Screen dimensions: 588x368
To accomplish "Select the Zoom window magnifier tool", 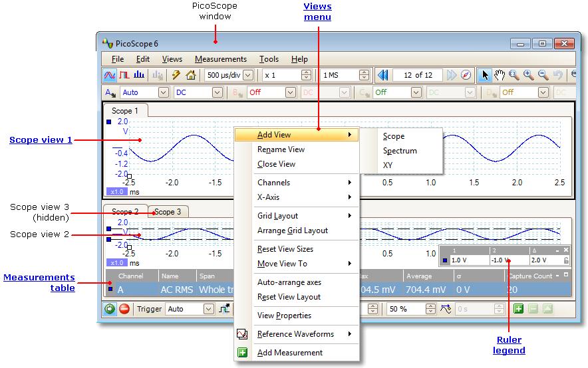I will pos(514,75).
